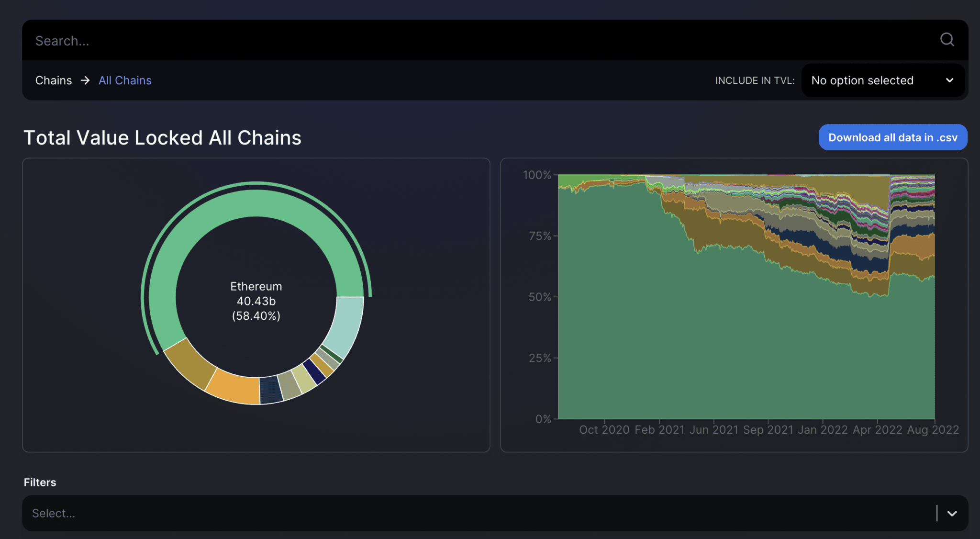Click the arrow icon in the breadcrumb
Screen dimensions: 980x539
(85, 80)
